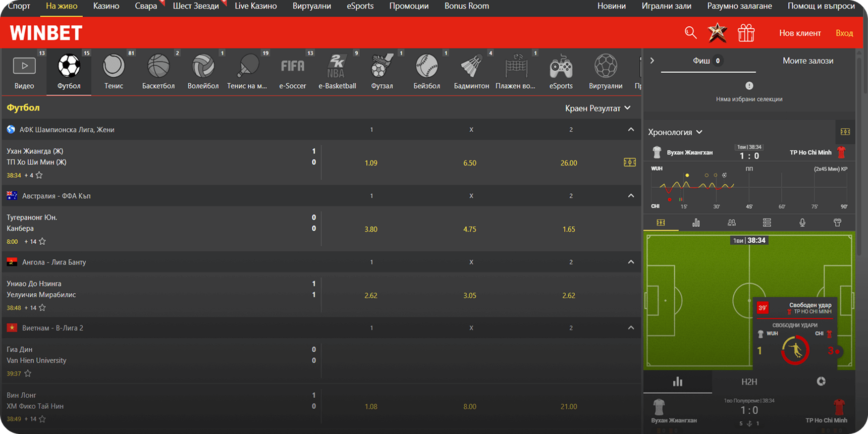Viewport: 868px width, 434px height.
Task: Select the Basketball sport icon
Action: point(158,72)
